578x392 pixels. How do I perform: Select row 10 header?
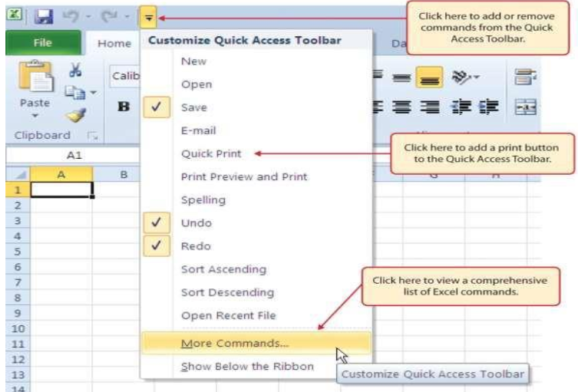(x=18, y=328)
